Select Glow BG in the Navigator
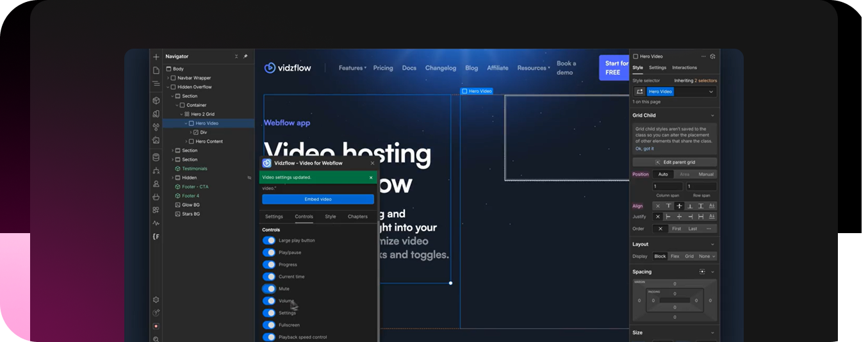Viewport: 868px width, 342px height. [x=191, y=205]
